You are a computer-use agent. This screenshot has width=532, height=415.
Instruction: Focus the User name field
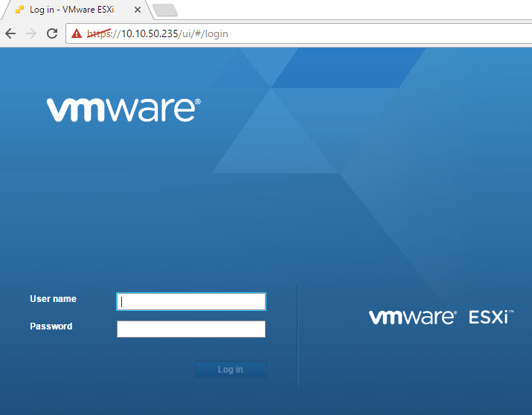coord(191,301)
